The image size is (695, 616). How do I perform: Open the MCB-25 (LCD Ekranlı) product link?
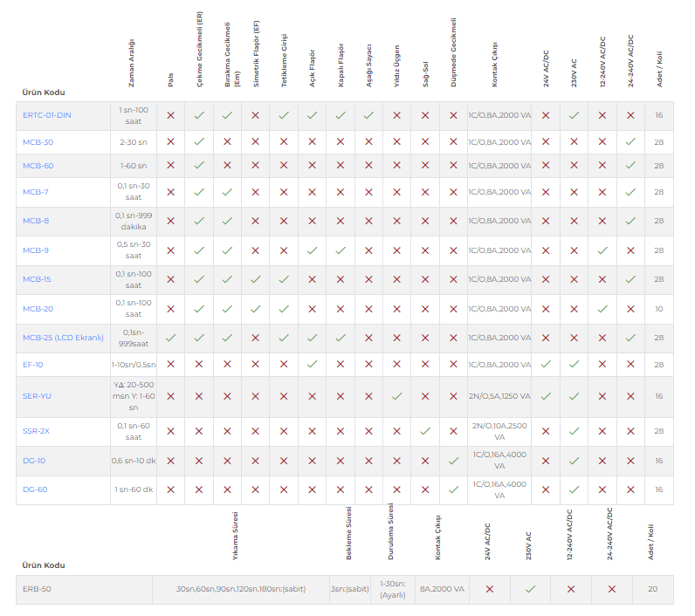[63, 338]
